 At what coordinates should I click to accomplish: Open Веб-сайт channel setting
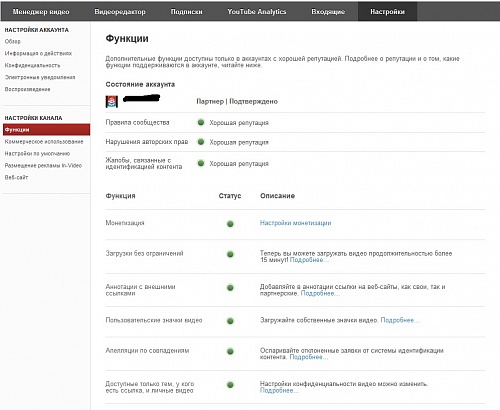click(x=16, y=178)
